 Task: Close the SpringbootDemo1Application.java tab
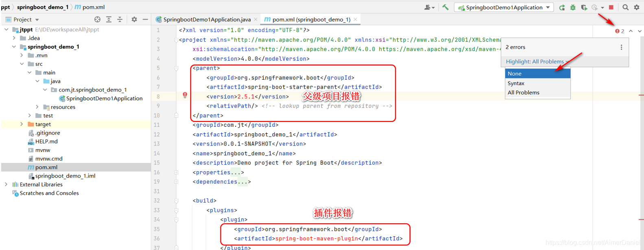(x=255, y=20)
